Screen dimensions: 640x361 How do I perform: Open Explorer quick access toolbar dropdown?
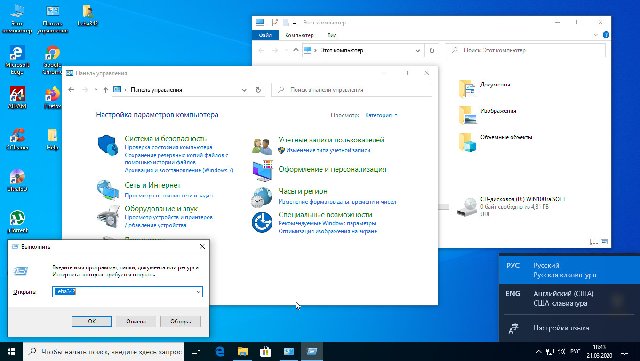(295, 22)
